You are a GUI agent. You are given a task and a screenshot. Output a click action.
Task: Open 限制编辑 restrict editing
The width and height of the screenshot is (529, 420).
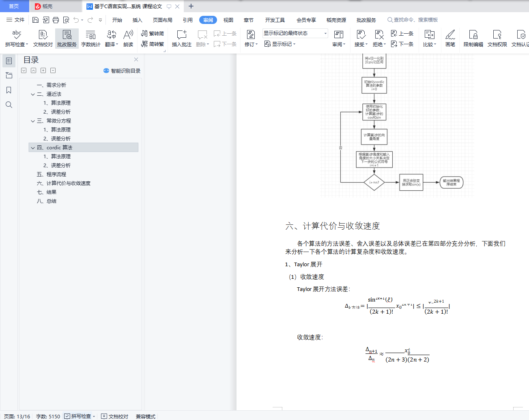tap(473, 38)
